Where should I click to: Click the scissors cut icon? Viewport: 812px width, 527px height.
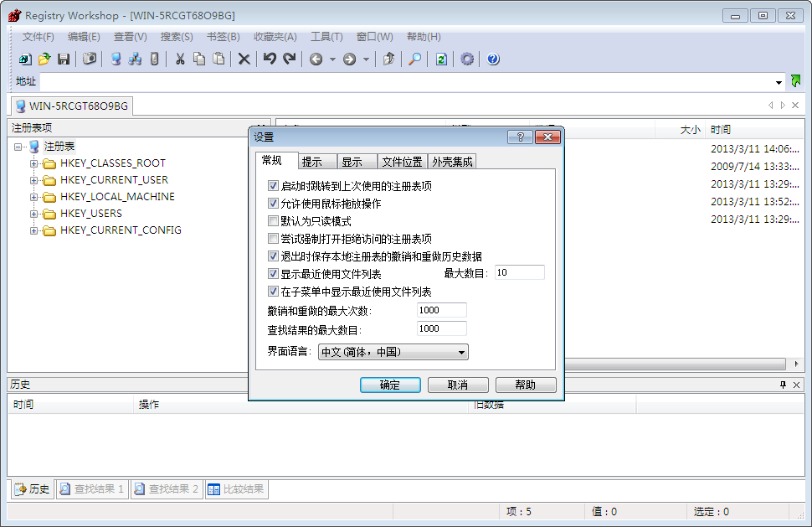coord(180,59)
